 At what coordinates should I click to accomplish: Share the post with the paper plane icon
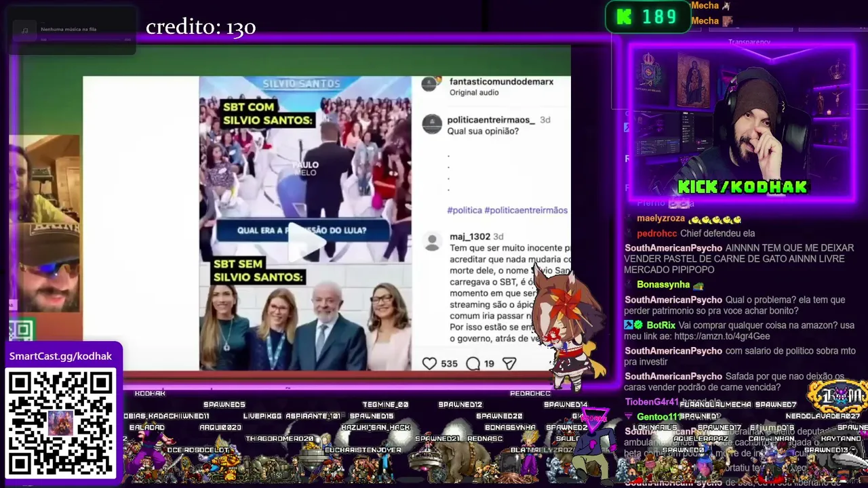tap(509, 364)
